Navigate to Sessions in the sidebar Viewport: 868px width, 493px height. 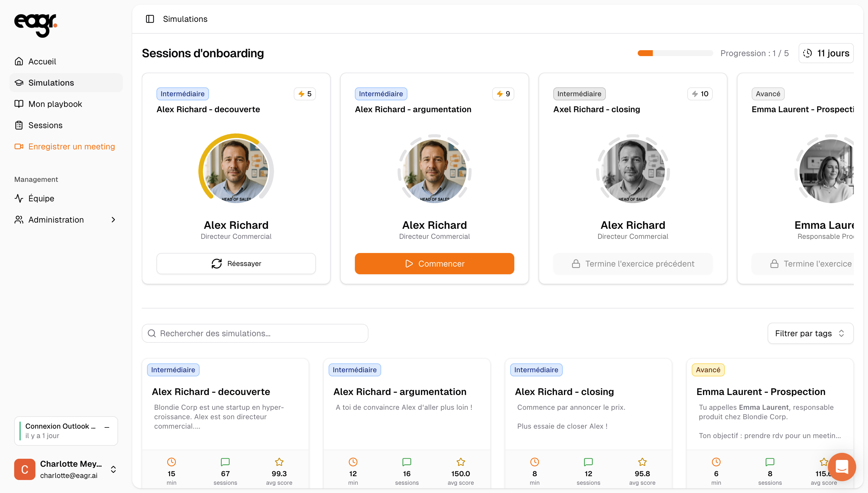tap(45, 125)
